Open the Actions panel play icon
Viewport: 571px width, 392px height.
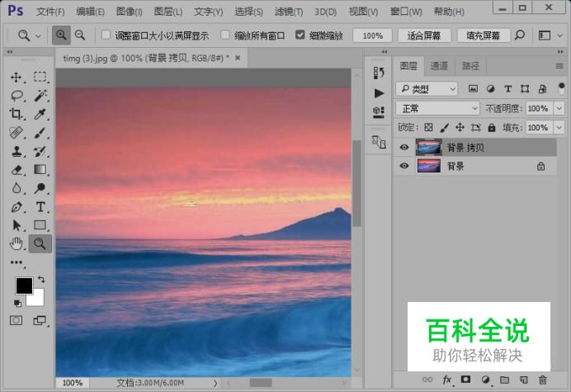click(x=379, y=93)
